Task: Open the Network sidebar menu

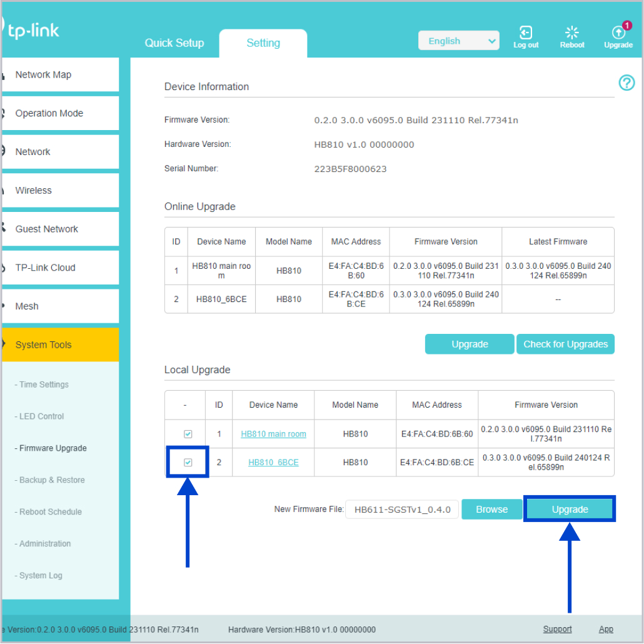Action: [60, 152]
